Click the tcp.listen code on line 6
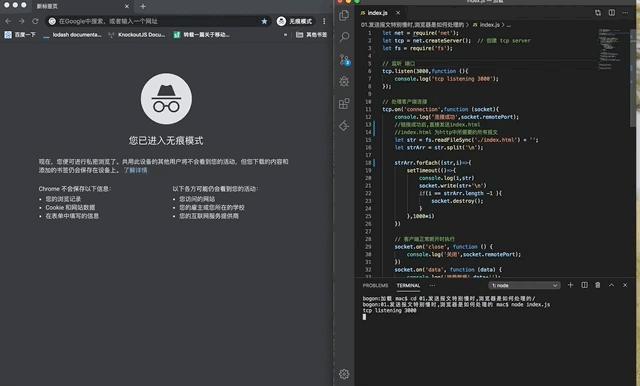 coord(425,71)
